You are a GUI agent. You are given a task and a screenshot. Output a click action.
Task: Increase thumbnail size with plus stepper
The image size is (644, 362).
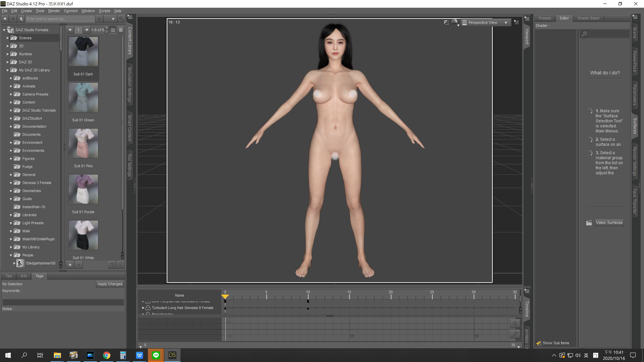tap(107, 28)
